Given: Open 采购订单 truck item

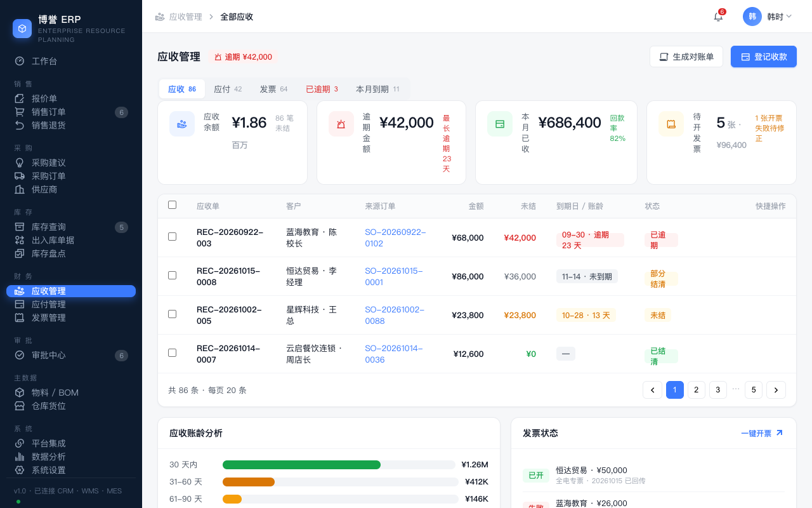Looking at the screenshot, I should [71, 176].
